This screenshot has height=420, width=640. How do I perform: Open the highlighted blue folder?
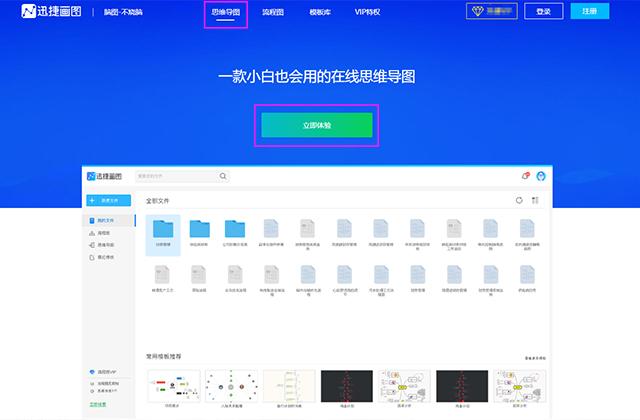coord(163,234)
